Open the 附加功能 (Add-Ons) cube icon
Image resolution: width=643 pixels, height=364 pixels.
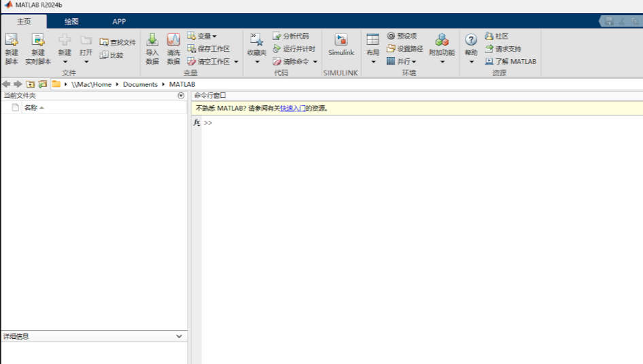click(x=442, y=40)
